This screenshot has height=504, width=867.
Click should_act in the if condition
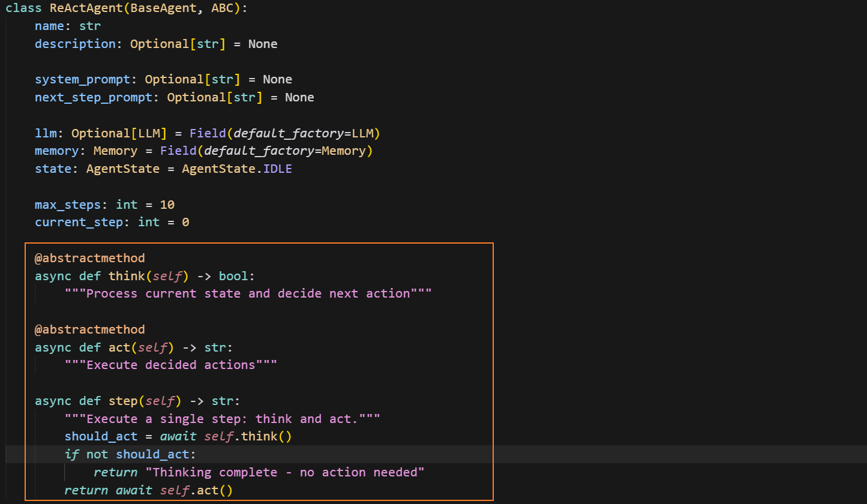tap(152, 454)
